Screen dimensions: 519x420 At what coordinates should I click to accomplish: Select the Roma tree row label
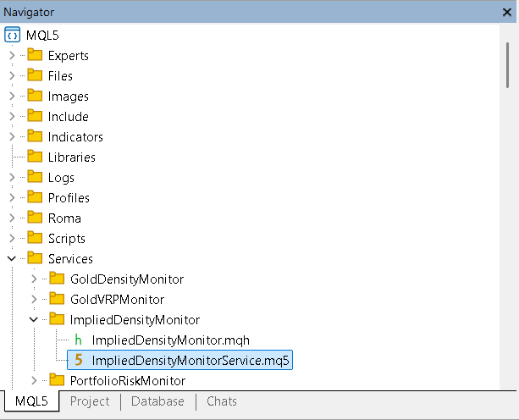click(64, 218)
